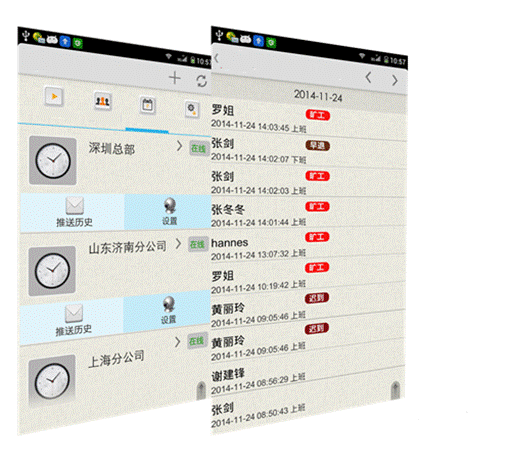Tap red 旷工 badge on 罗姐 14:03:45 row

pyautogui.click(x=318, y=115)
